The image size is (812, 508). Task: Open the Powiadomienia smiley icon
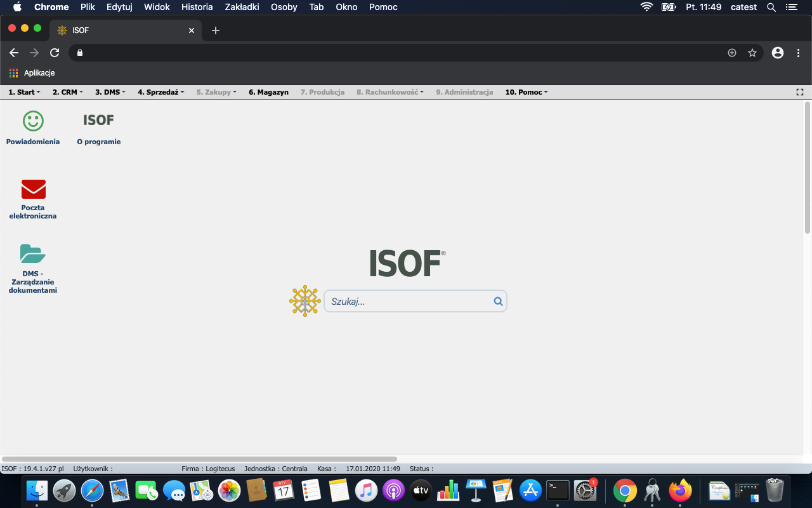tap(33, 121)
